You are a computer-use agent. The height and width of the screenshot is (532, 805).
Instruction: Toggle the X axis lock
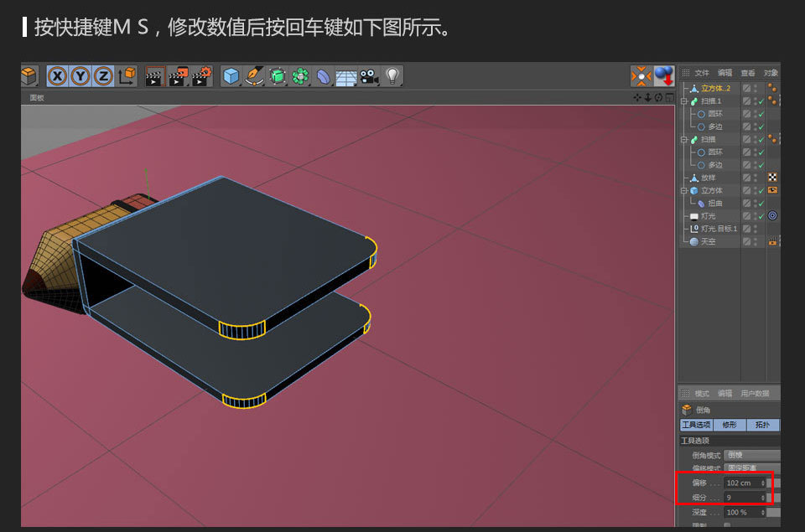pyautogui.click(x=57, y=76)
